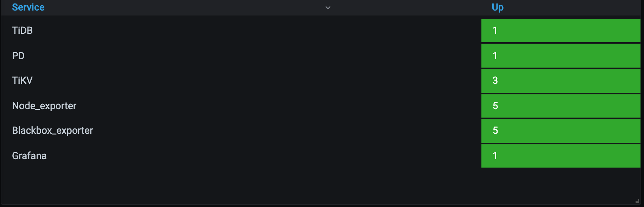The height and width of the screenshot is (207, 644).
Task: Select the PD service name
Action: tap(18, 56)
